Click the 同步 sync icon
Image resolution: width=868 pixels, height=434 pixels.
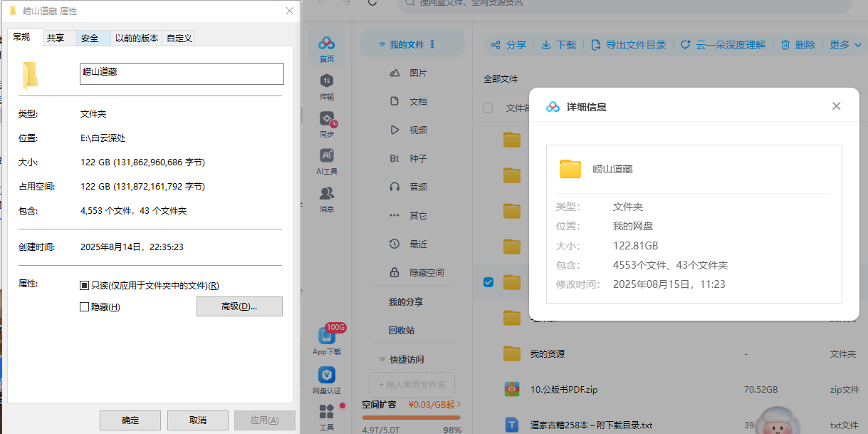[x=327, y=120]
